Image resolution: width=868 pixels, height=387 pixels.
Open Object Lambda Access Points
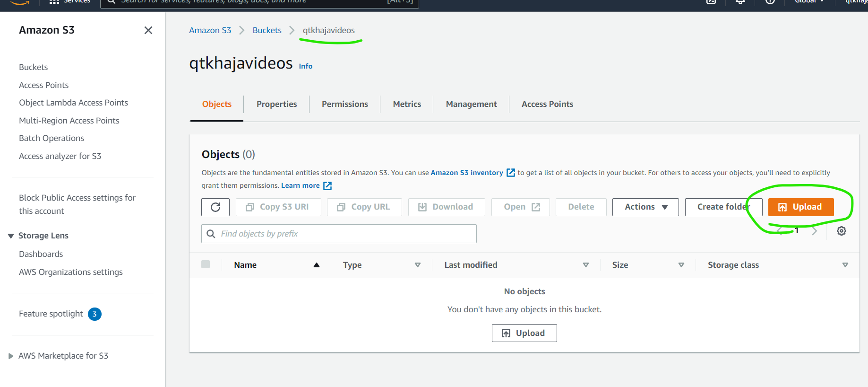tap(73, 103)
